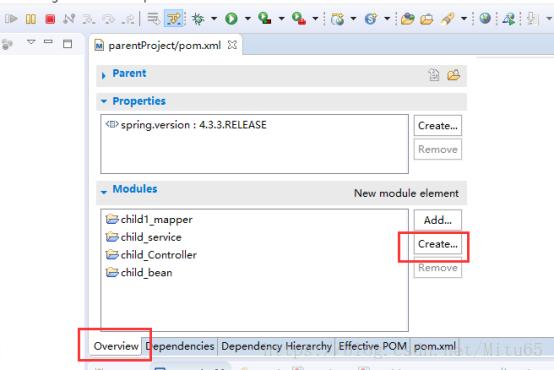Select the child_Controller module

coord(151,255)
